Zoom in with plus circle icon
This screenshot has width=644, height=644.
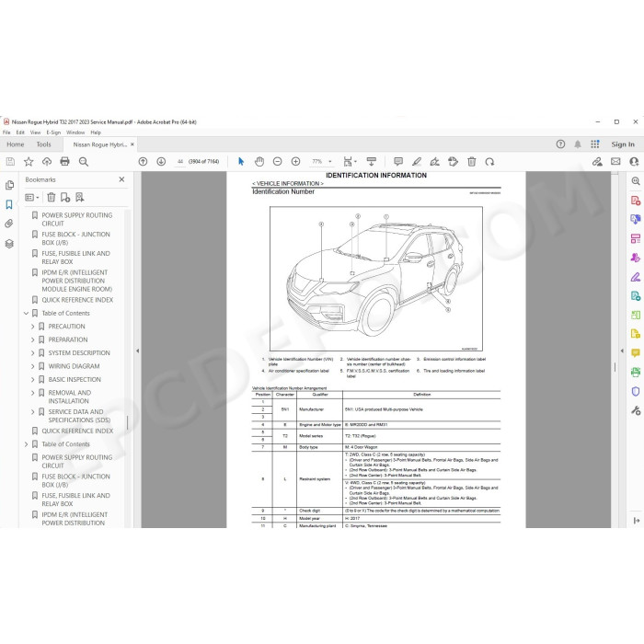(295, 161)
